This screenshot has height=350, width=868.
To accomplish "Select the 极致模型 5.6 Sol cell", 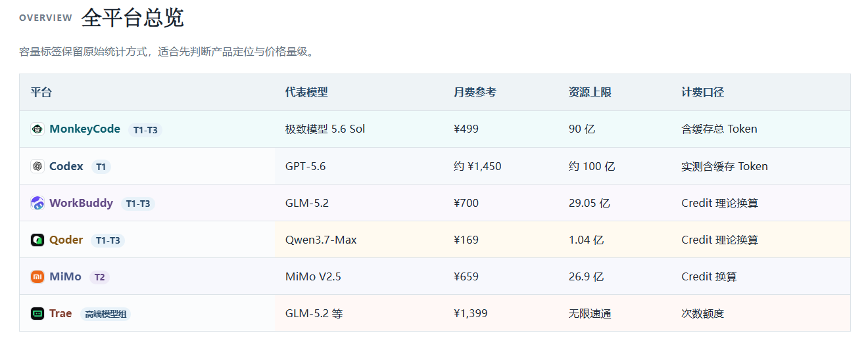I will click(325, 129).
